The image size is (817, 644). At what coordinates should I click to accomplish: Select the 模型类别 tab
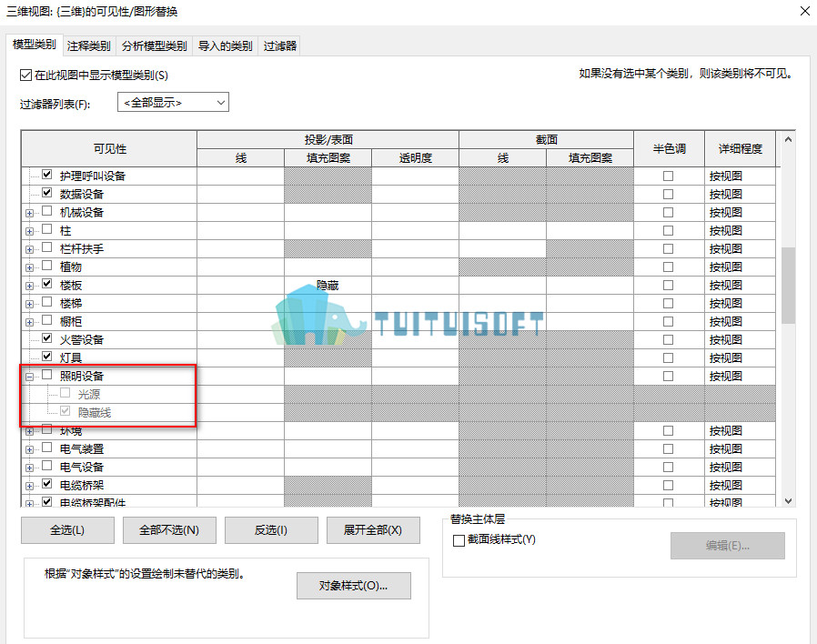35,45
